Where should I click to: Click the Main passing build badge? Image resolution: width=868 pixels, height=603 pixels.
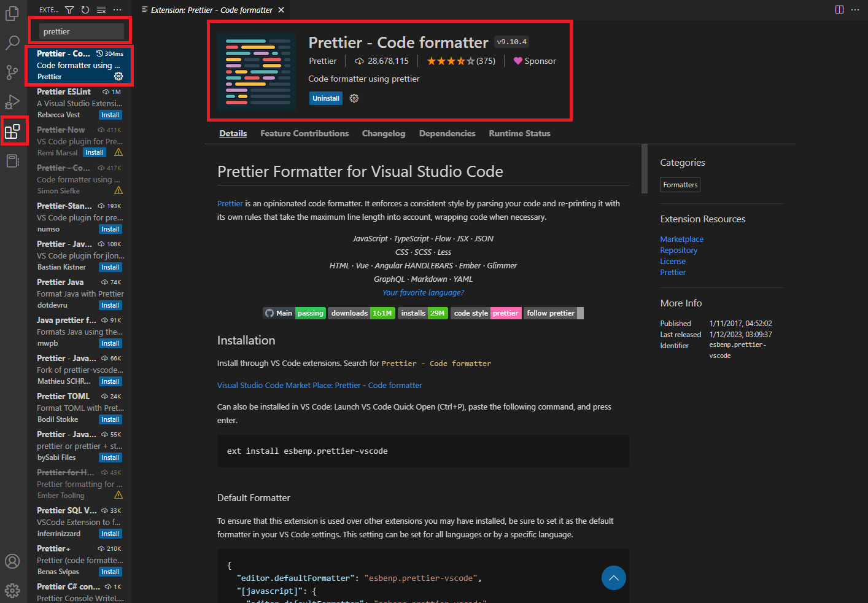[x=295, y=313]
